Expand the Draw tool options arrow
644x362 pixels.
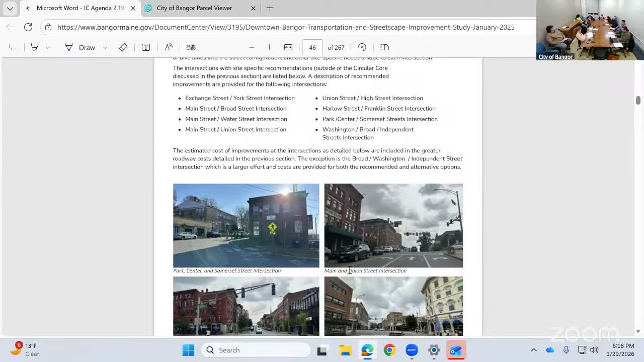pos(105,48)
